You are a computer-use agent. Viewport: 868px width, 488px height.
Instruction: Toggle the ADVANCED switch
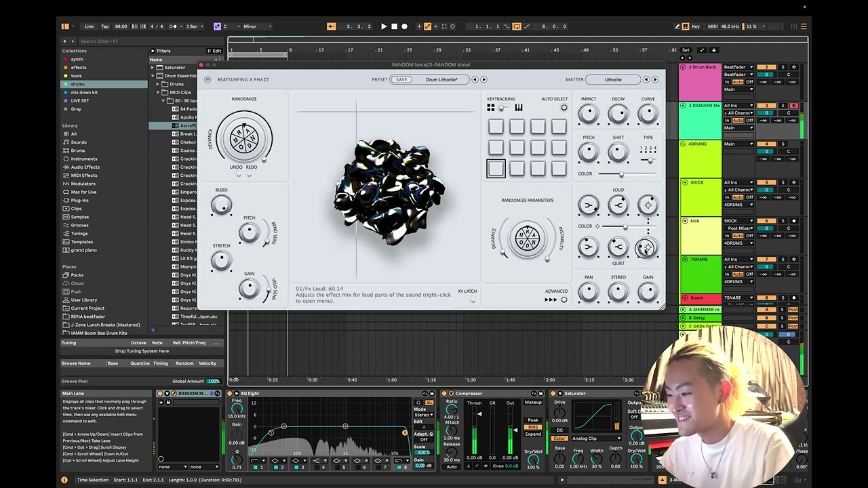pyautogui.click(x=564, y=300)
